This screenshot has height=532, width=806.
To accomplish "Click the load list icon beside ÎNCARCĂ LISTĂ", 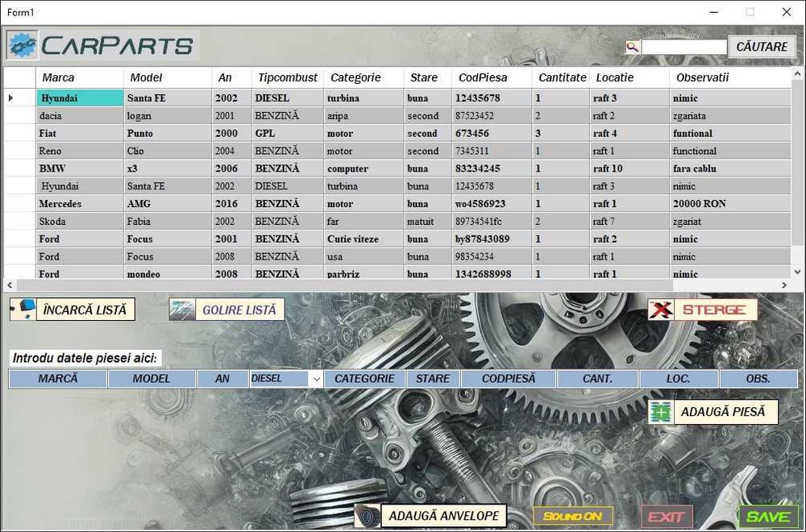I will pyautogui.click(x=23, y=310).
